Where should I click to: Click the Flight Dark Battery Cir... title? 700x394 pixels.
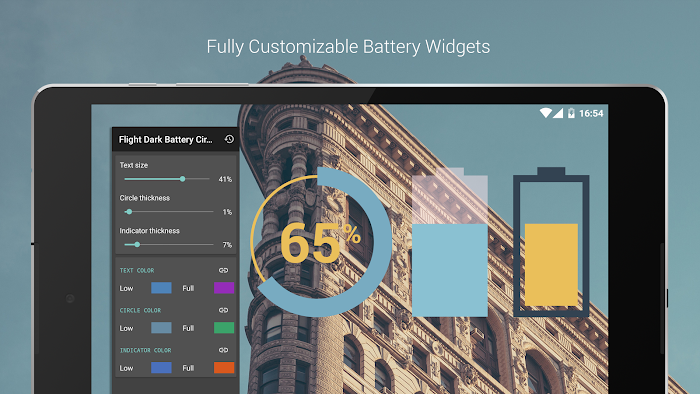pyautogui.click(x=166, y=140)
